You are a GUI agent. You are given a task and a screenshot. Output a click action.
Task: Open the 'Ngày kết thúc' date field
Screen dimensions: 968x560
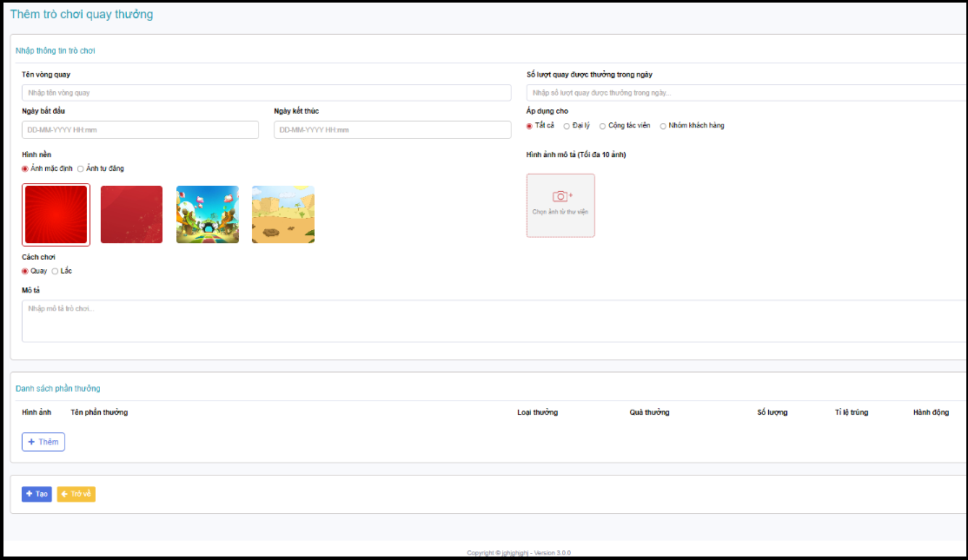point(392,129)
